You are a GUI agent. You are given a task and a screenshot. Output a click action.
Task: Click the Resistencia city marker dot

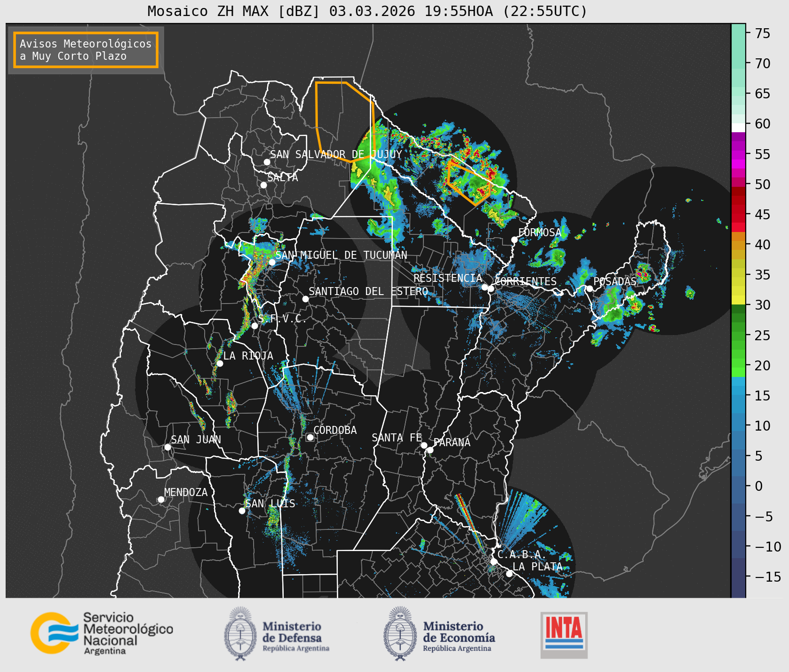(485, 287)
